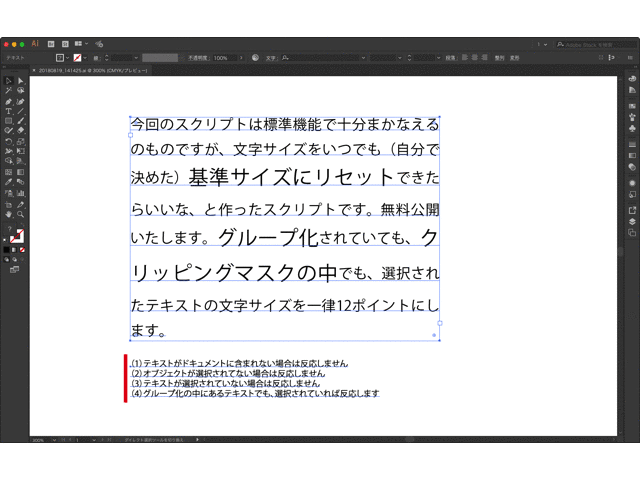Click the opacity field showing 100%
The width and height of the screenshot is (640, 480).
[224, 58]
